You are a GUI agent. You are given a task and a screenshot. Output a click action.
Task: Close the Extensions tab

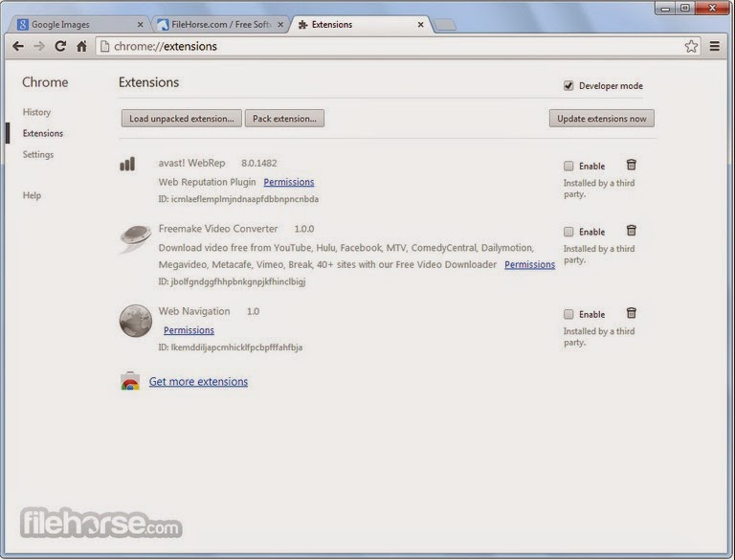(420, 24)
